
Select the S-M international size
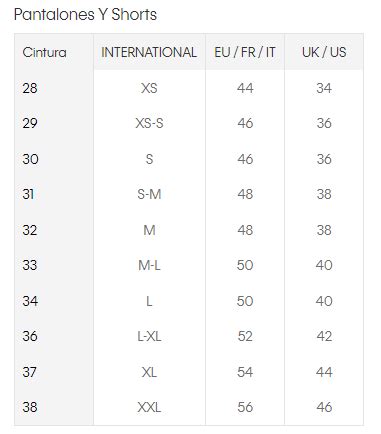tap(149, 194)
